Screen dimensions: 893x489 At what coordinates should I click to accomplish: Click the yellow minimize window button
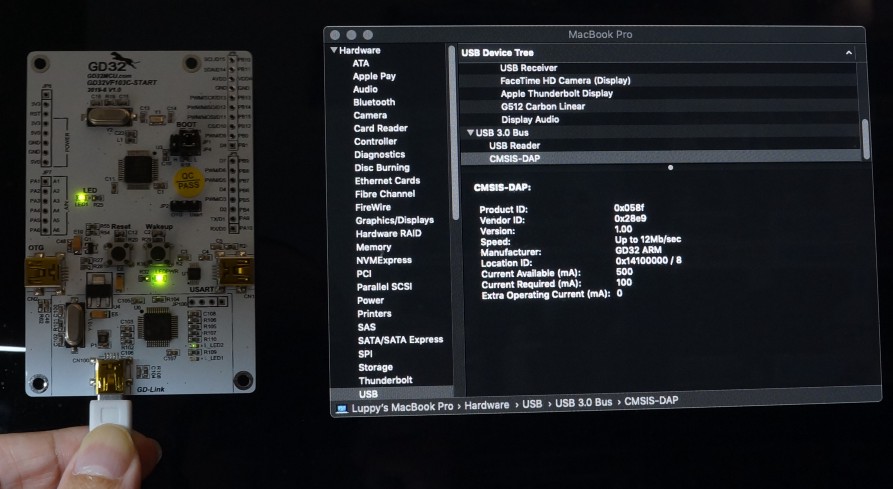[352, 35]
